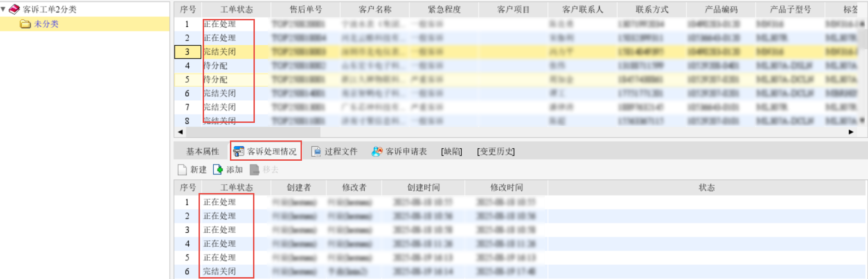Click the red book icon beside 客诉工单2分类
The width and height of the screenshot is (868, 279).
coord(14,9)
